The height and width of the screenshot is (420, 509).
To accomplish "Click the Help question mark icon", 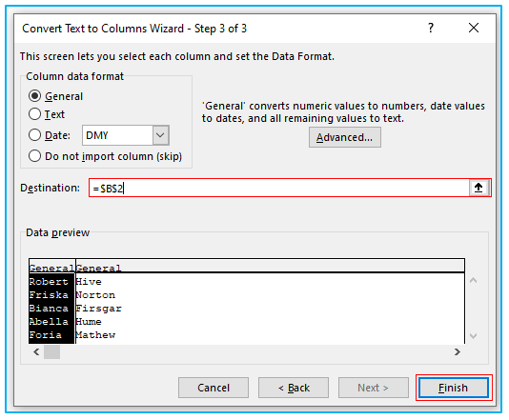I will [431, 28].
